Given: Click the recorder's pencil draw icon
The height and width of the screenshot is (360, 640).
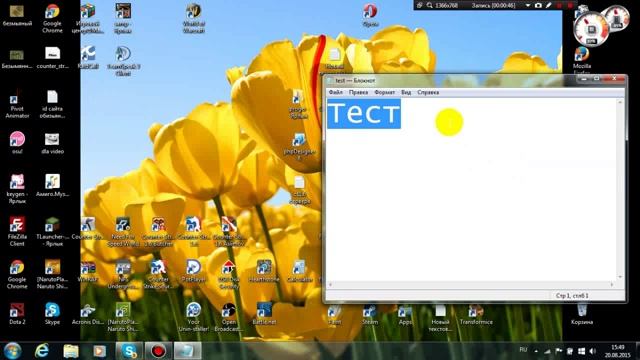Looking at the screenshot, I should click(549, 5).
